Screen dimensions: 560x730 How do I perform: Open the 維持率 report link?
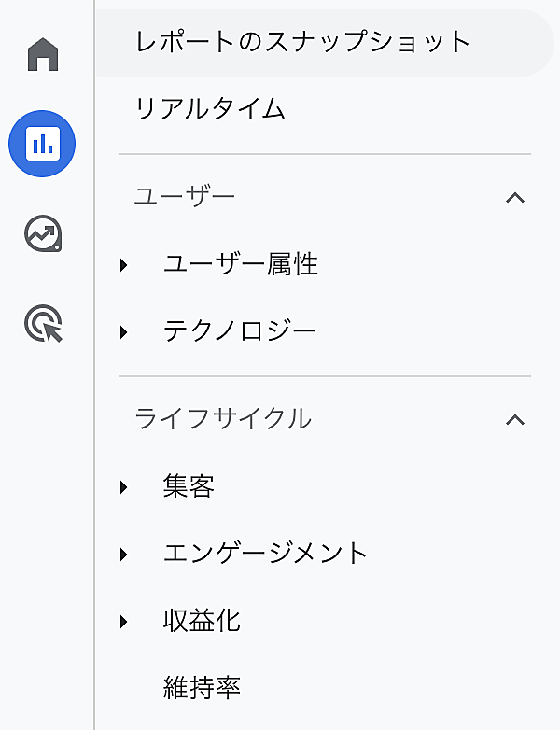(202, 688)
